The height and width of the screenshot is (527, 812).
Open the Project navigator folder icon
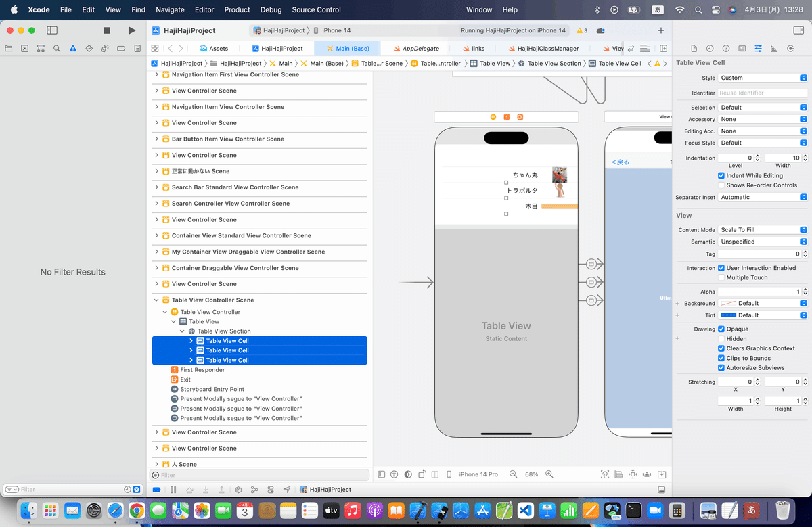coord(9,49)
